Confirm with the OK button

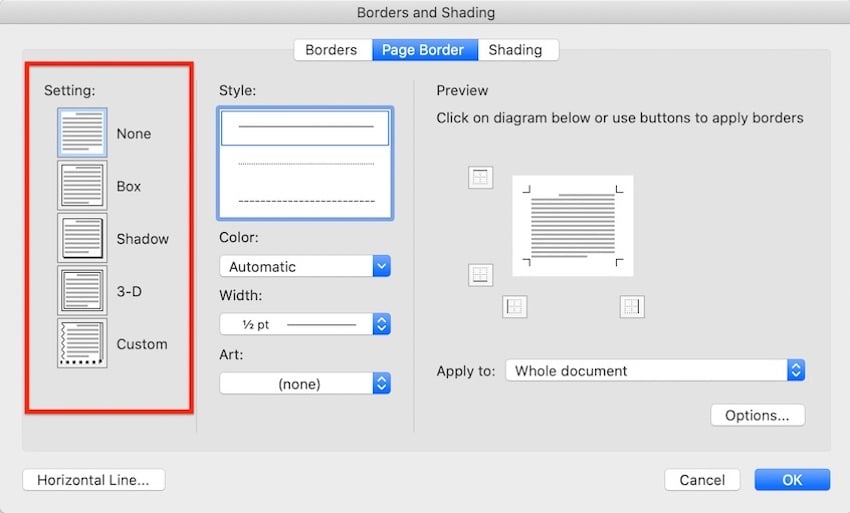(x=792, y=480)
